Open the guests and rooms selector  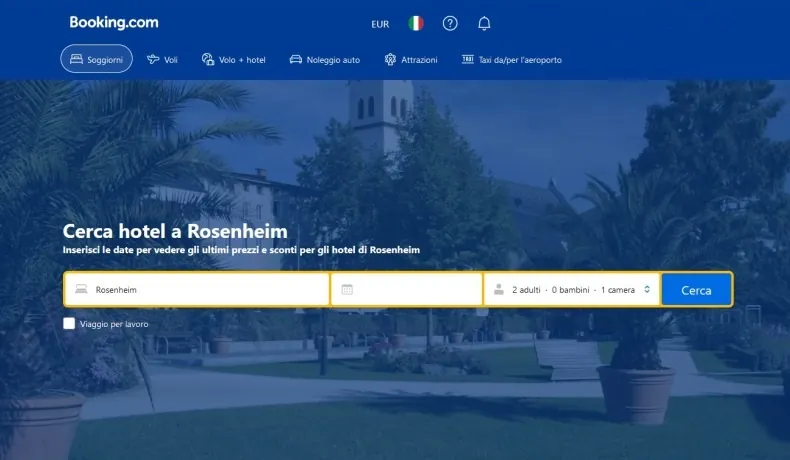coord(572,289)
